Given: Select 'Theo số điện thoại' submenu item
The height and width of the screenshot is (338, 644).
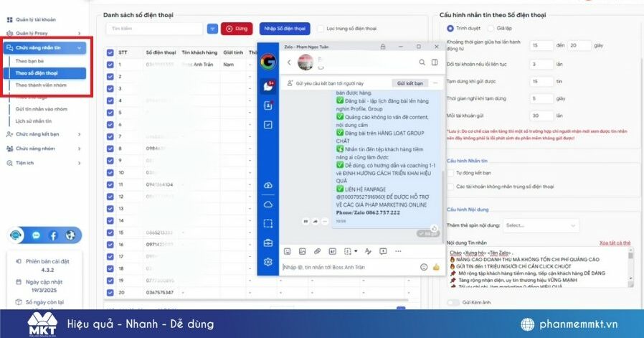Looking at the screenshot, I should click(x=44, y=73).
